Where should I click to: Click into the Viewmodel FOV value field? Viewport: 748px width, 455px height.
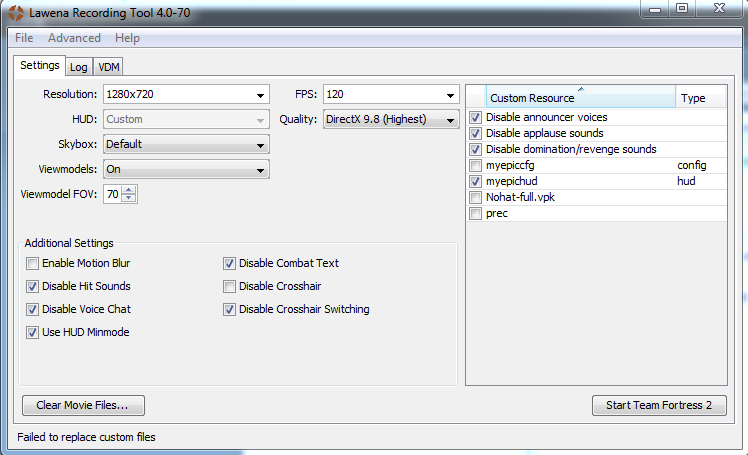coord(113,194)
